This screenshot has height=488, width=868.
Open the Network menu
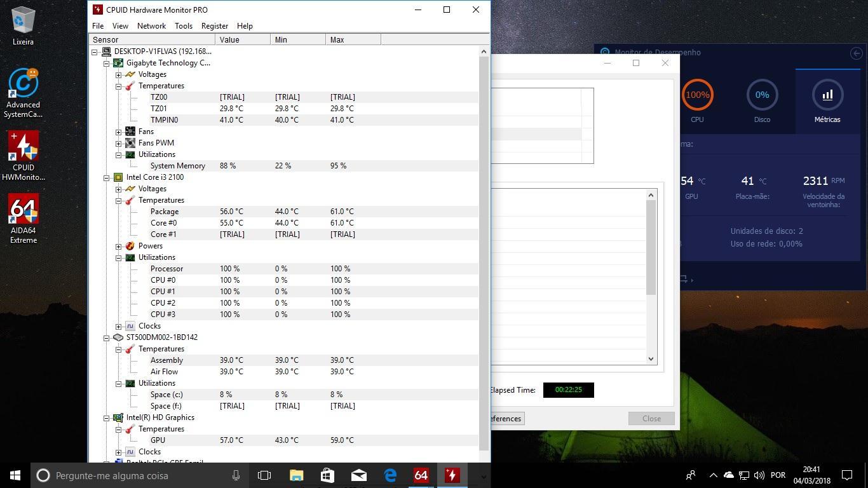tap(151, 26)
